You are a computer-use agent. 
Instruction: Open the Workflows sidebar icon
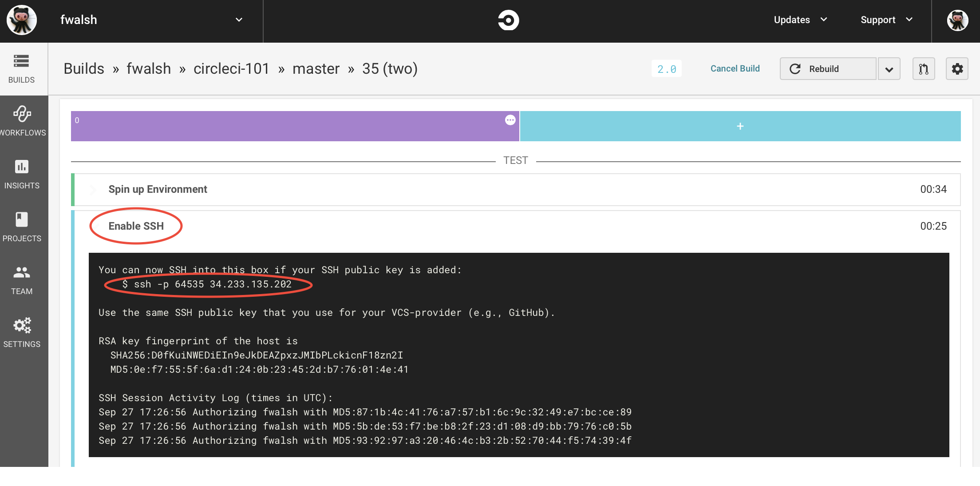coord(22,121)
